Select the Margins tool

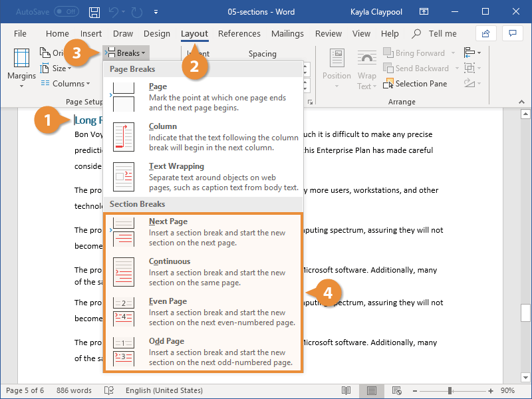(21, 66)
